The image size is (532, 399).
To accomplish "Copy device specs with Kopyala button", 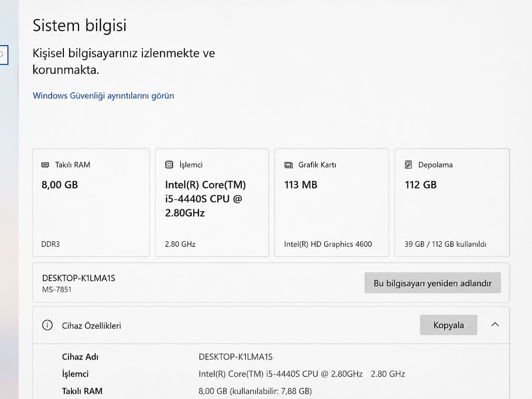I will [448, 325].
